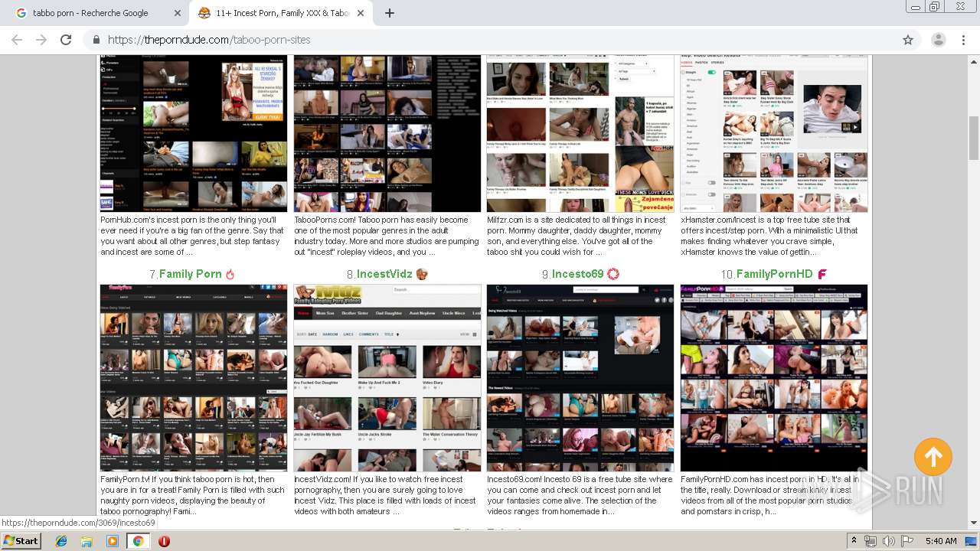Image resolution: width=980 pixels, height=551 pixels.
Task: View site security info via lock icon
Action: coord(96,40)
